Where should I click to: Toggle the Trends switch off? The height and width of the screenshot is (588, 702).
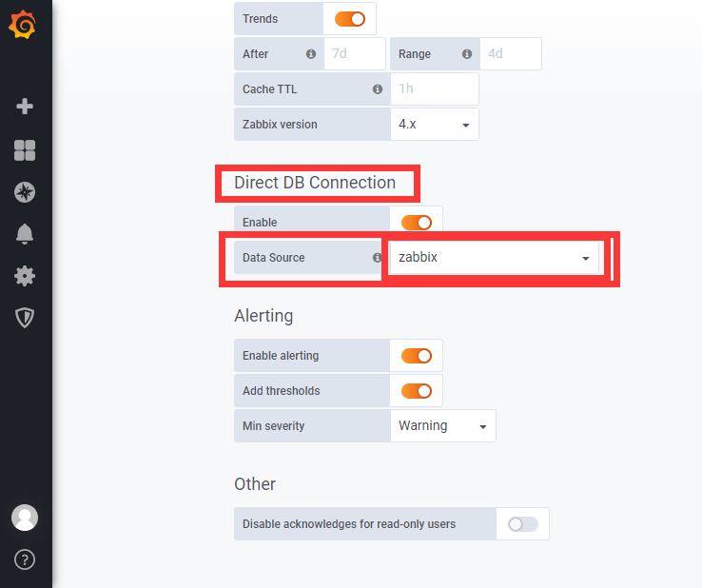coord(350,19)
